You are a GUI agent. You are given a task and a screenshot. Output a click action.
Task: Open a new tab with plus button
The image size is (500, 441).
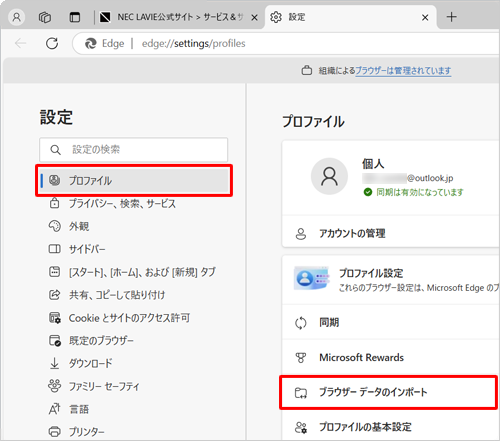(x=452, y=17)
